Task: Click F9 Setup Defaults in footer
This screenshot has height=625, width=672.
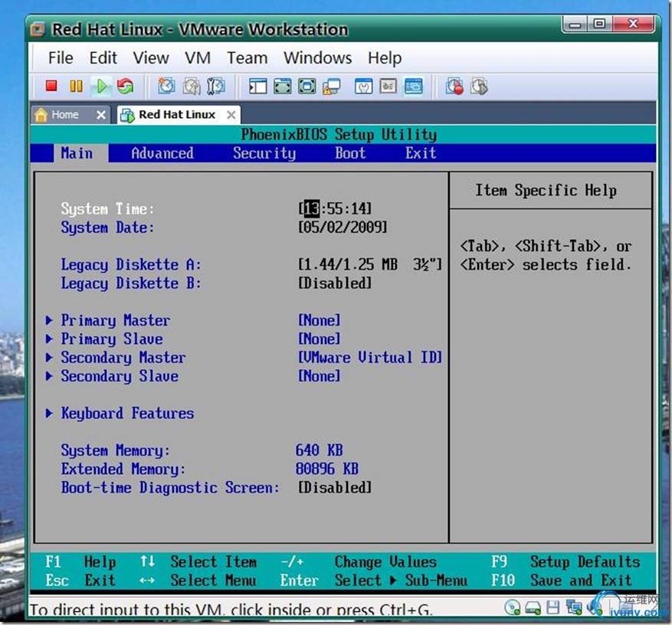Action: pos(565,561)
